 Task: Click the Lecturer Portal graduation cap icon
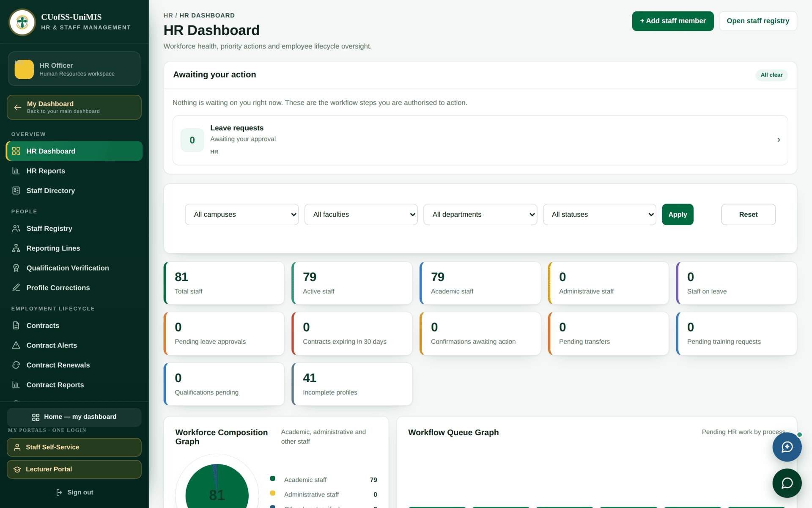[17, 469]
